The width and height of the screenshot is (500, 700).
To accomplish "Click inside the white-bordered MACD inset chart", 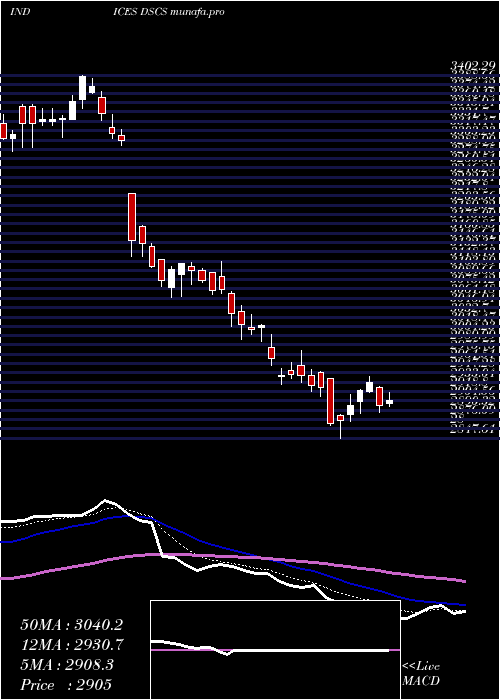I will coord(275,650).
